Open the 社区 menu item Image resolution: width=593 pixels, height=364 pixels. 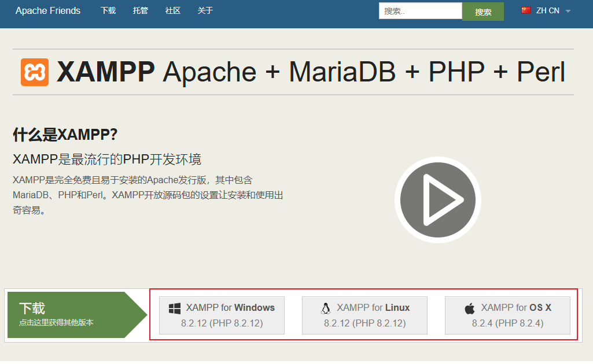(x=173, y=10)
